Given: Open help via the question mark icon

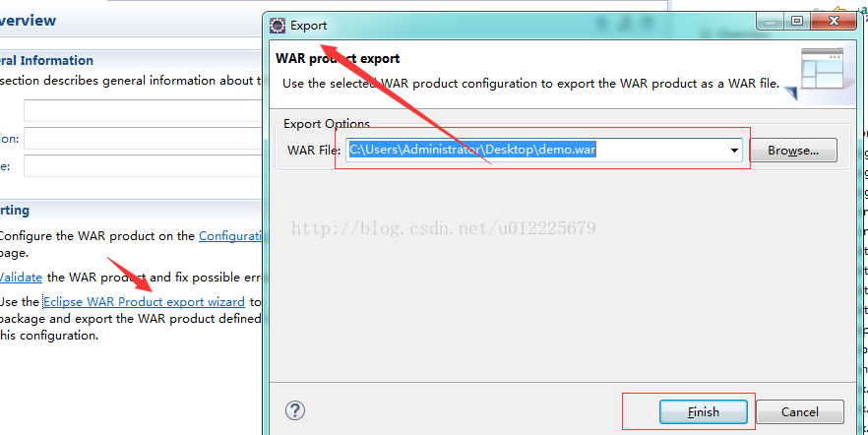Looking at the screenshot, I should 295,410.
